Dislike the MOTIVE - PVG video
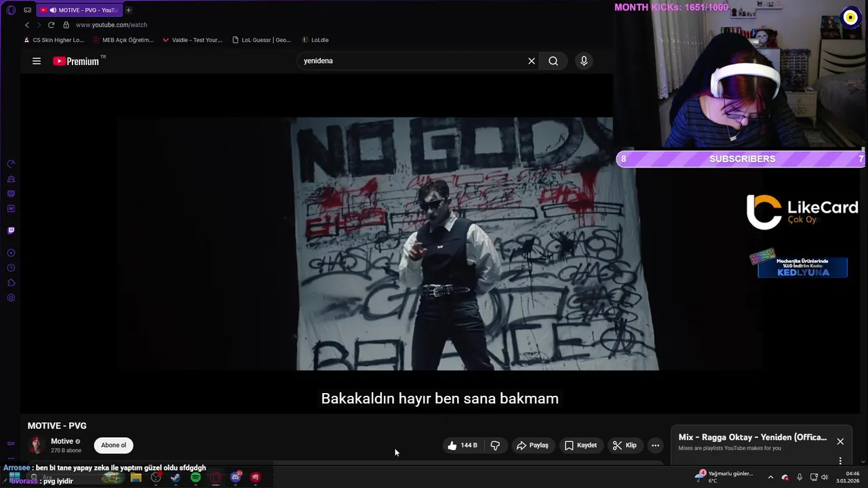This screenshot has width=868, height=488. coord(495,445)
